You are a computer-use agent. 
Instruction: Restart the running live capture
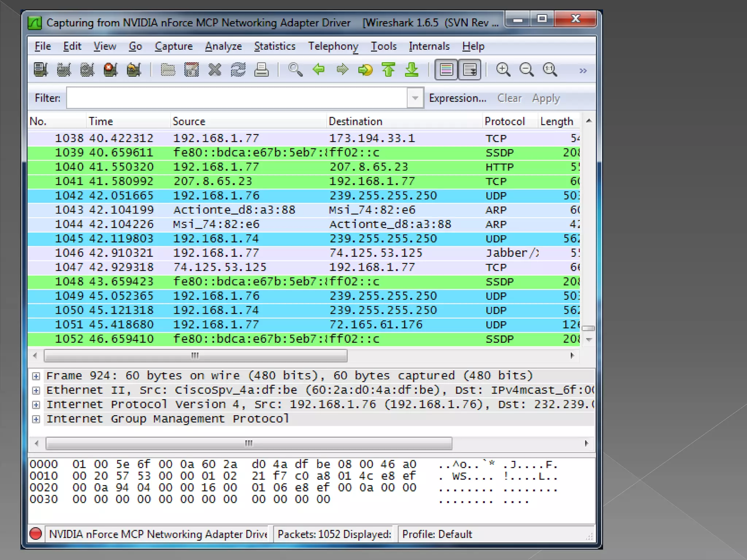tap(133, 70)
